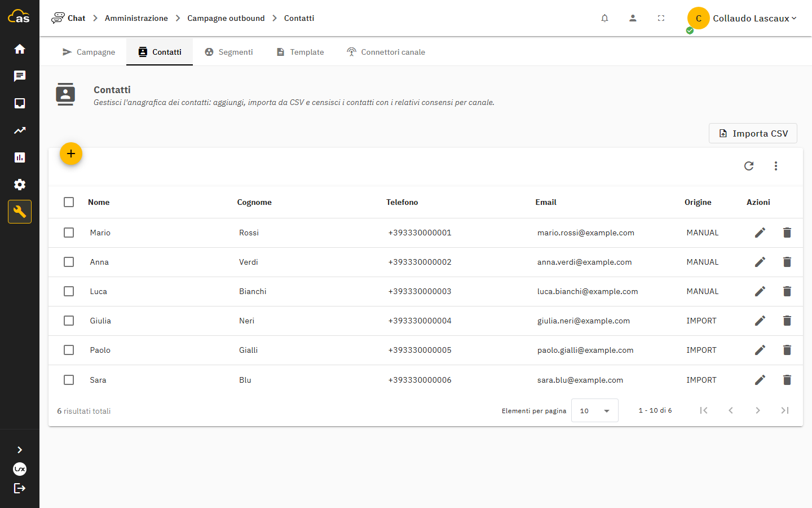Edit the Anna Verdi contact

(x=760, y=262)
